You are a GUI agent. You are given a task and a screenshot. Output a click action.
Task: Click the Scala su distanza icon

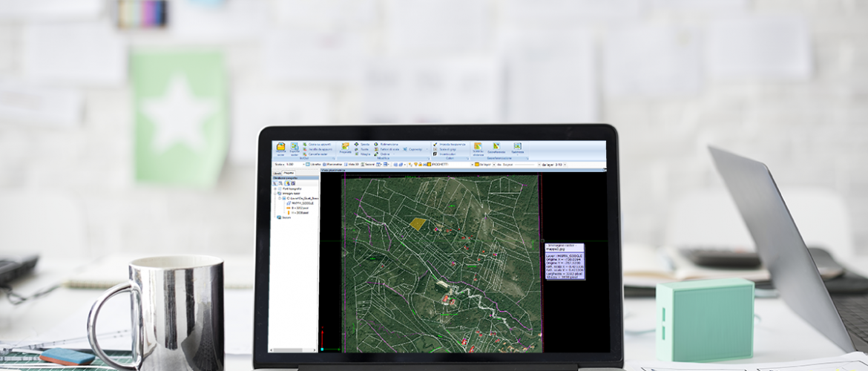point(479,148)
